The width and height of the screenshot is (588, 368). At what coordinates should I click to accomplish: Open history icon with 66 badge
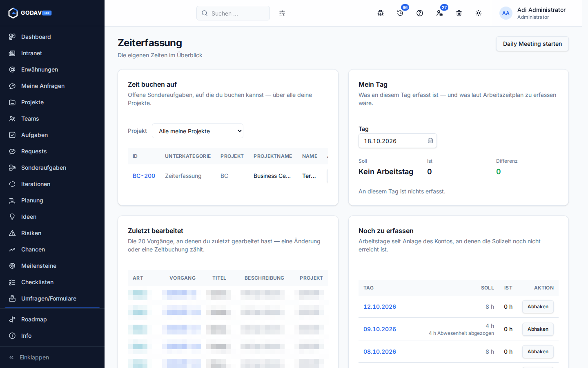pos(400,13)
